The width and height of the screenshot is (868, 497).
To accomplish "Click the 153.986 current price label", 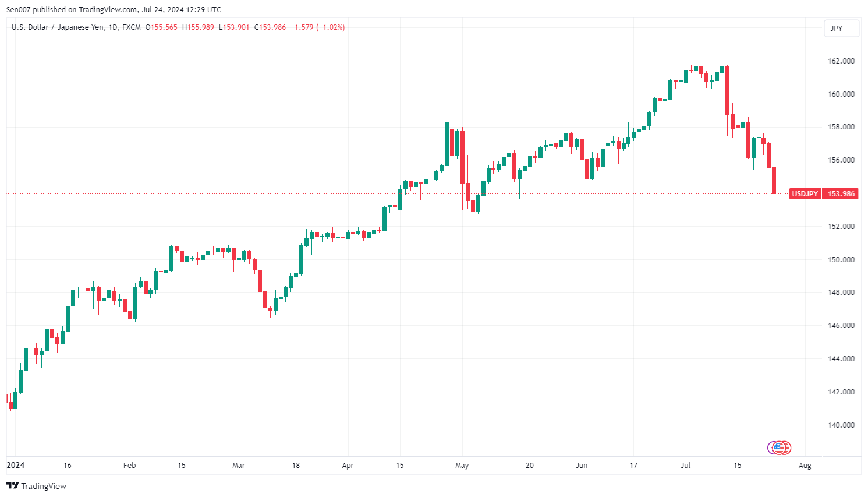I will click(841, 194).
